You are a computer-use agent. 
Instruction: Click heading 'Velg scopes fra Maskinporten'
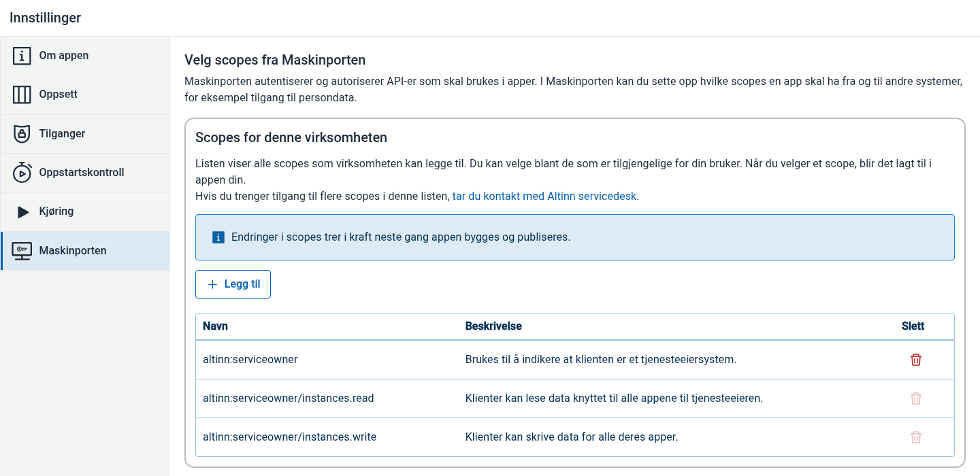[275, 60]
